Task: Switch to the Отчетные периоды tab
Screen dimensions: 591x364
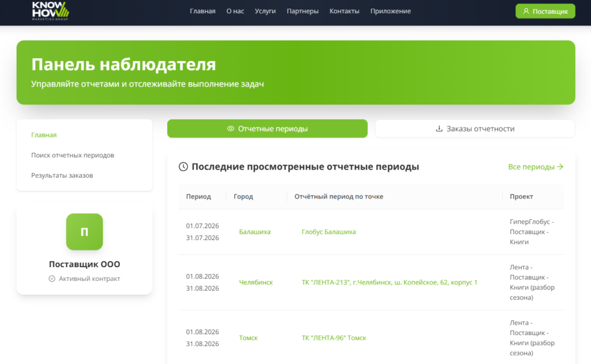Action: pos(267,129)
